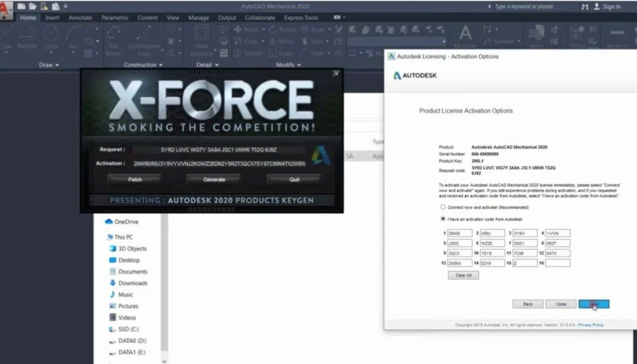637x364 pixels.
Task: Open the quick access toolbar customize dropdown
Action: coord(66,7)
